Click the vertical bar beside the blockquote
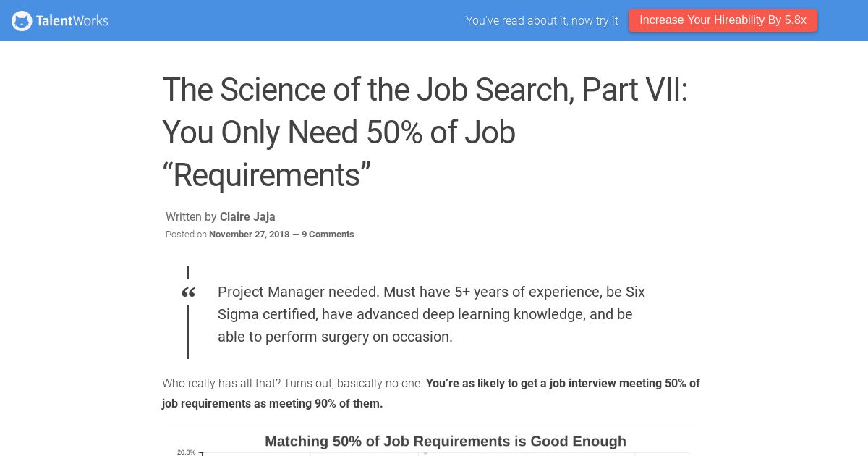The image size is (868, 456). click(188, 331)
